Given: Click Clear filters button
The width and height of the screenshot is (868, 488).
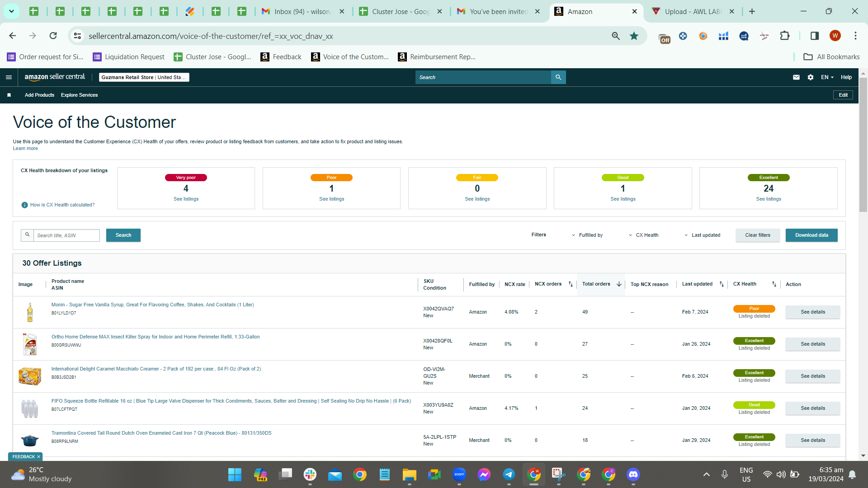Looking at the screenshot, I should (758, 235).
